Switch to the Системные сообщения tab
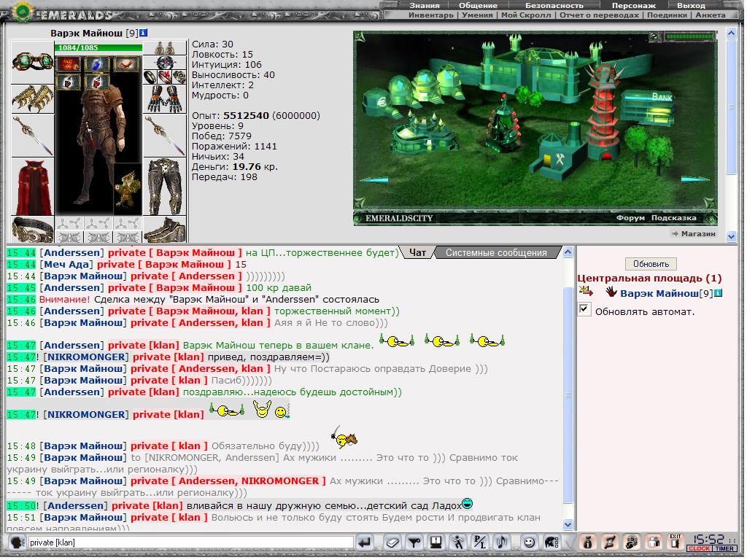This screenshot has width=747, height=560. [x=496, y=253]
